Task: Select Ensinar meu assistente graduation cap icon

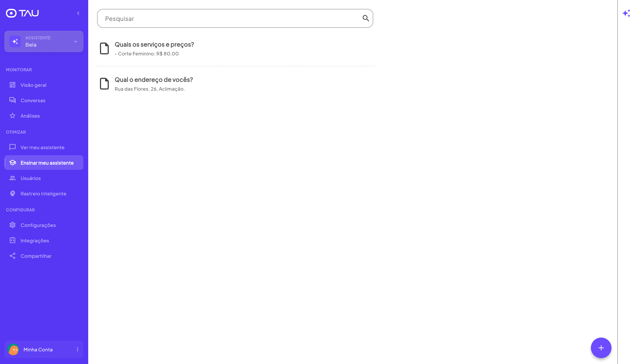Action: coord(12,163)
